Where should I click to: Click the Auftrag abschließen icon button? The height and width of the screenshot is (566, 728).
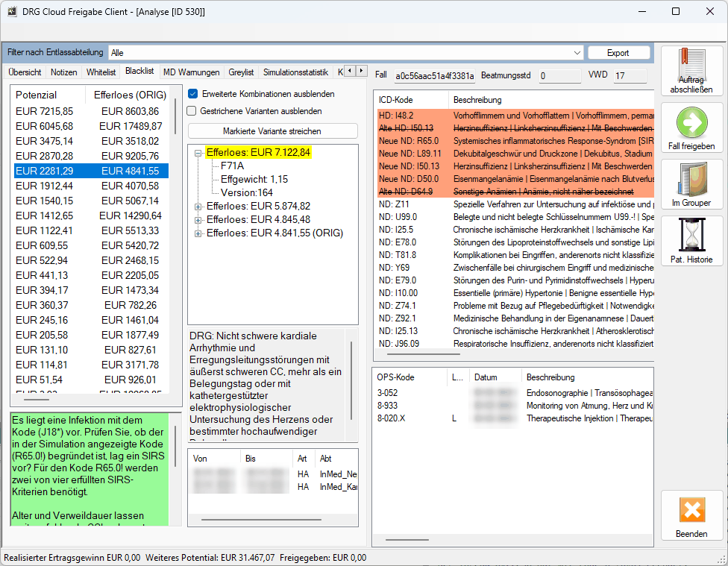tap(691, 71)
